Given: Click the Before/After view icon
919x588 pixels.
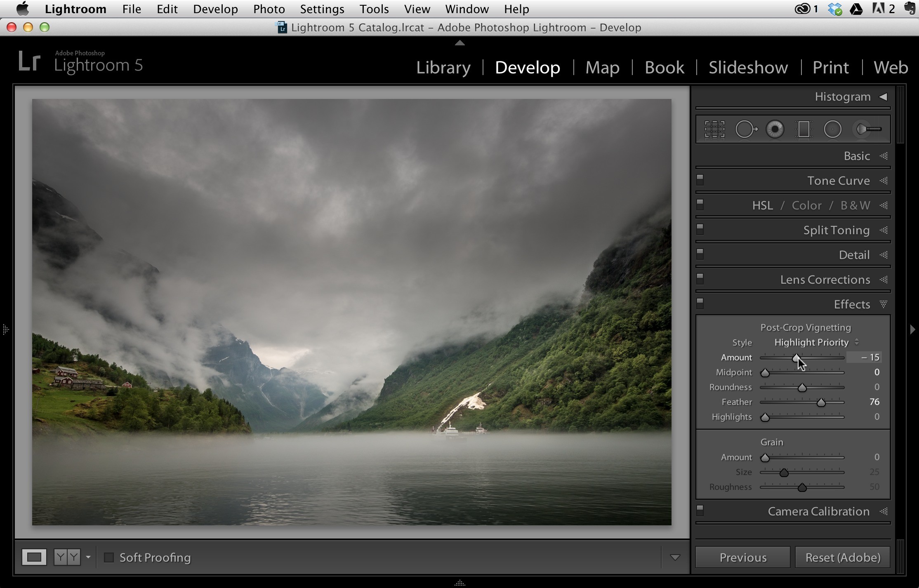Looking at the screenshot, I should 67,557.
